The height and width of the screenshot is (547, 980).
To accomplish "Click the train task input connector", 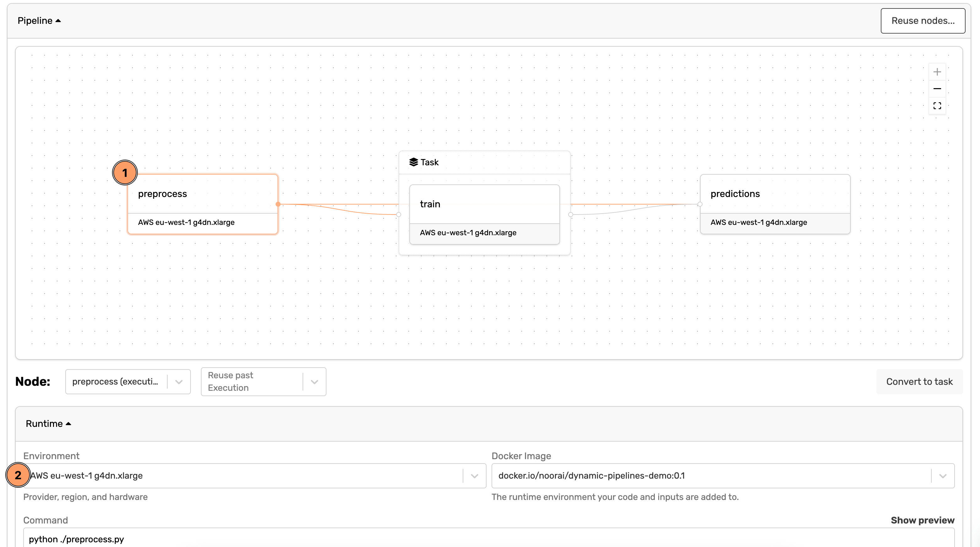I will [x=399, y=215].
